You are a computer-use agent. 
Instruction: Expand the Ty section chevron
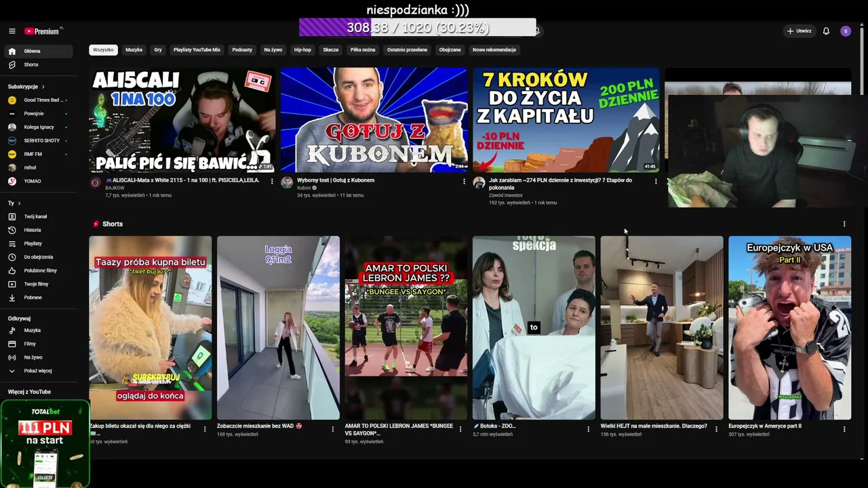coord(19,203)
